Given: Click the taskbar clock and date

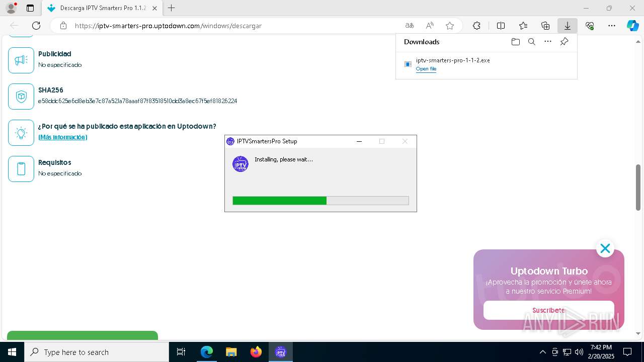Looking at the screenshot, I should click(601, 352).
